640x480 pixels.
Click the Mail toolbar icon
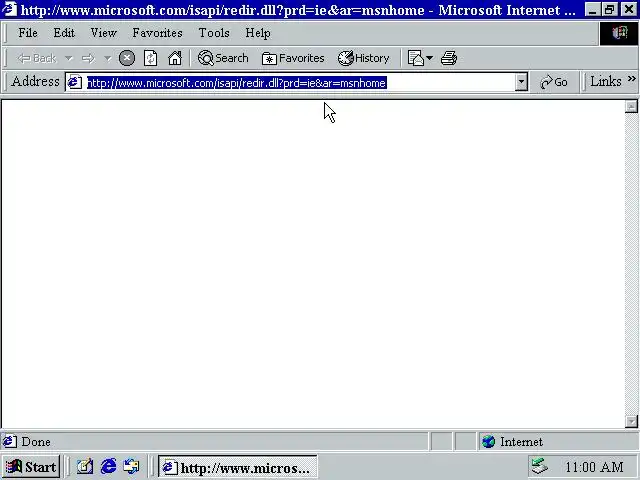[x=416, y=58]
